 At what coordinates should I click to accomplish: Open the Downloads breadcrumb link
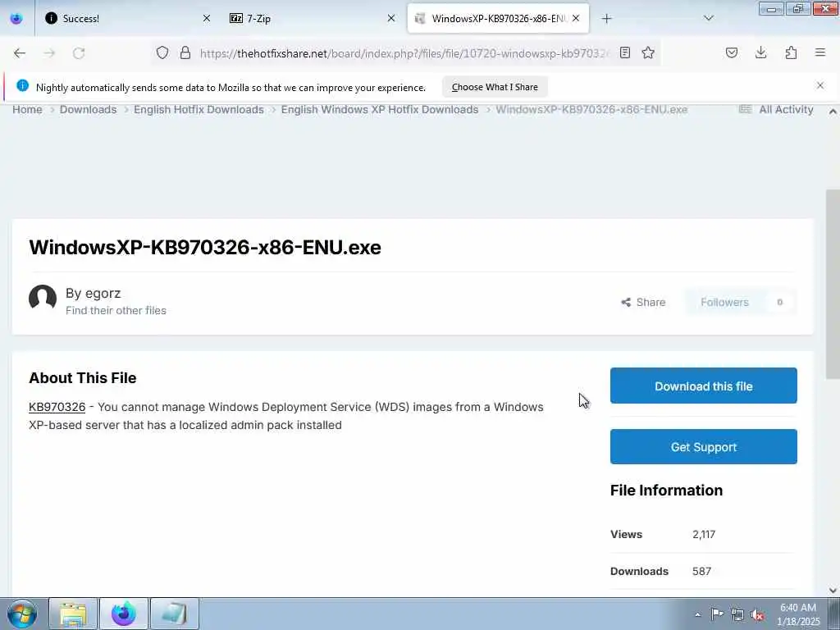pyautogui.click(x=88, y=109)
